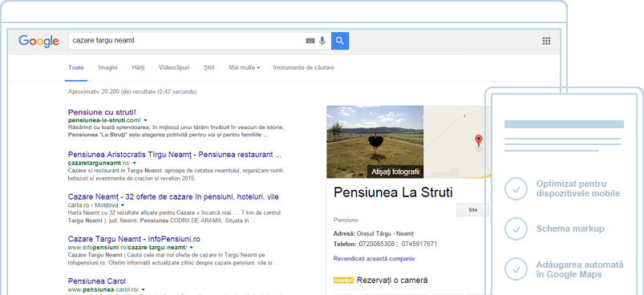Click the Pensiunea La Struti heading
Image resolution: width=644 pixels, height=295 pixels.
[394, 192]
